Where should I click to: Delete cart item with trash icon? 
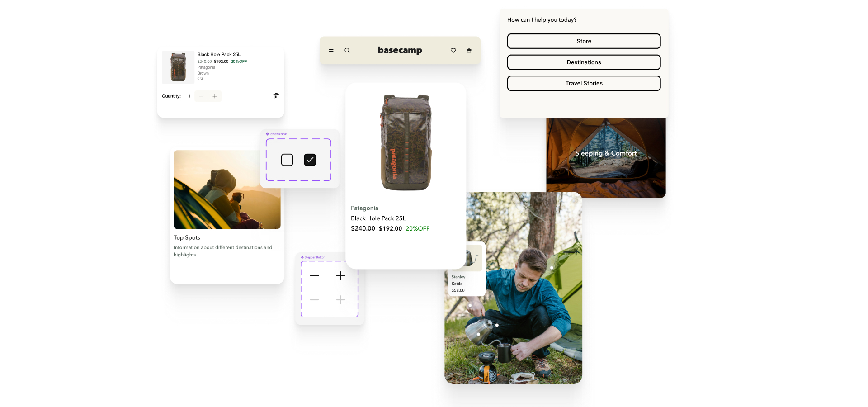[276, 96]
